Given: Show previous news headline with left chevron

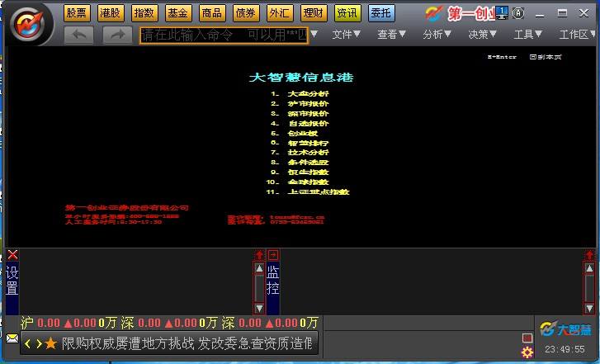Looking at the screenshot, I should click(x=27, y=343).
